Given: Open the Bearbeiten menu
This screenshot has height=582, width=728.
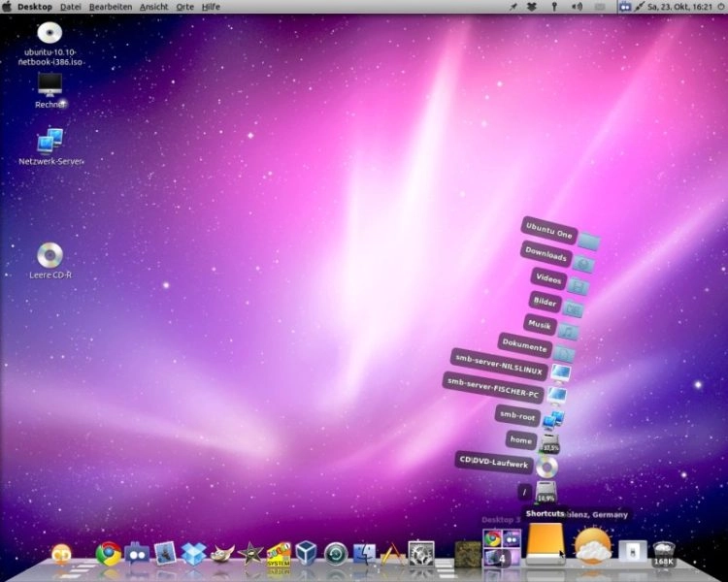Looking at the screenshot, I should [x=110, y=7].
